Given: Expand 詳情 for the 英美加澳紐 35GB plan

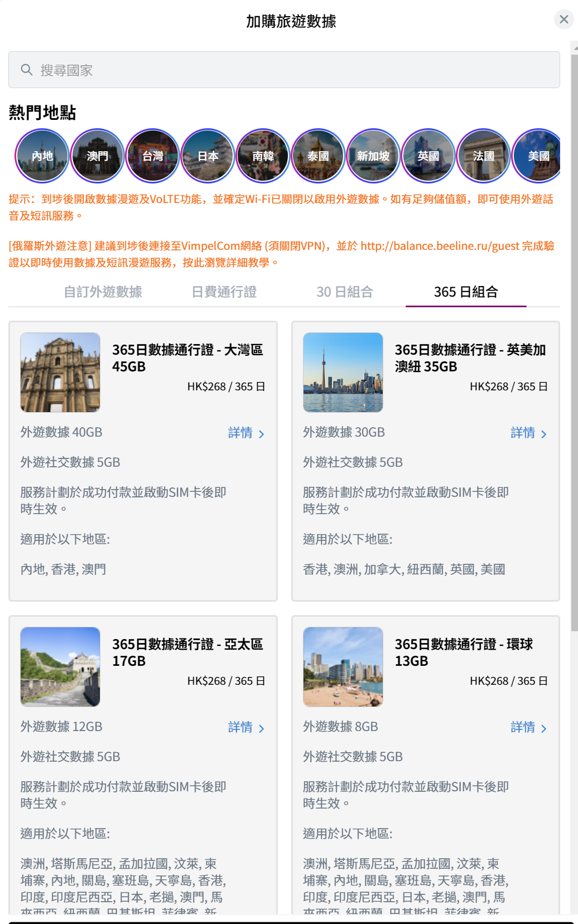Looking at the screenshot, I should 528,433.
